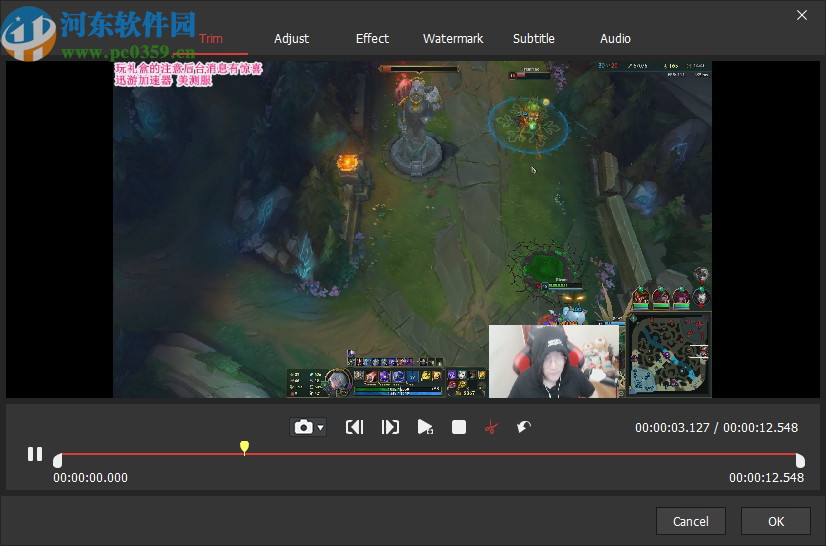Click the video preview area
The image size is (826, 546).
point(412,229)
